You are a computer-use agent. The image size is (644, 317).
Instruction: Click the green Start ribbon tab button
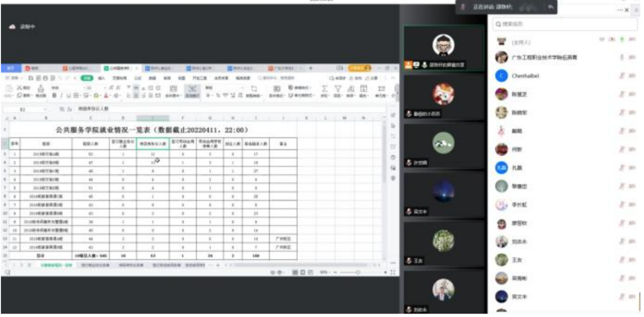[88, 78]
